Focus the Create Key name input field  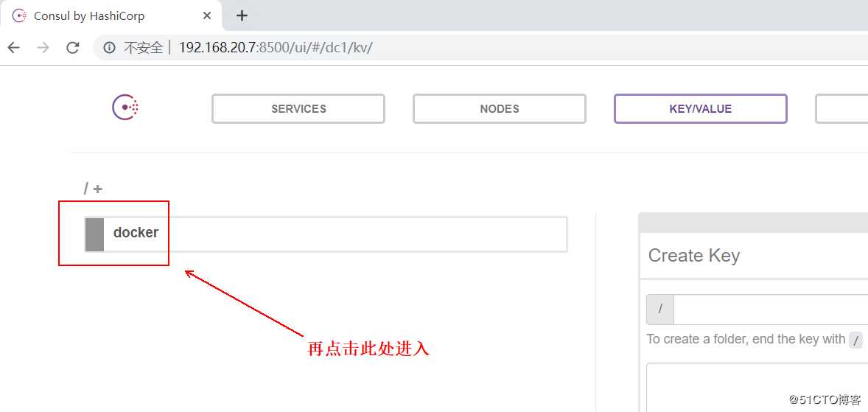click(x=771, y=309)
